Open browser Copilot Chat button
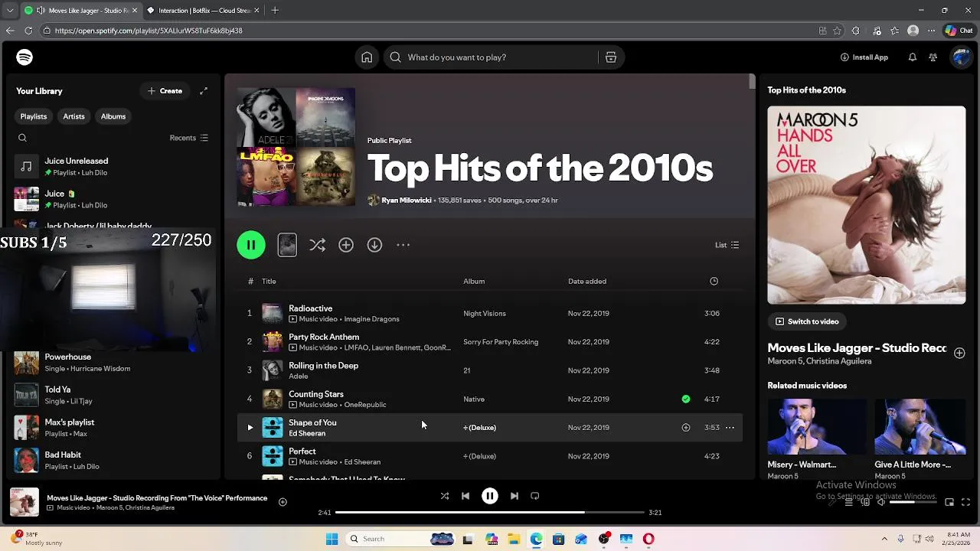 (x=959, y=31)
